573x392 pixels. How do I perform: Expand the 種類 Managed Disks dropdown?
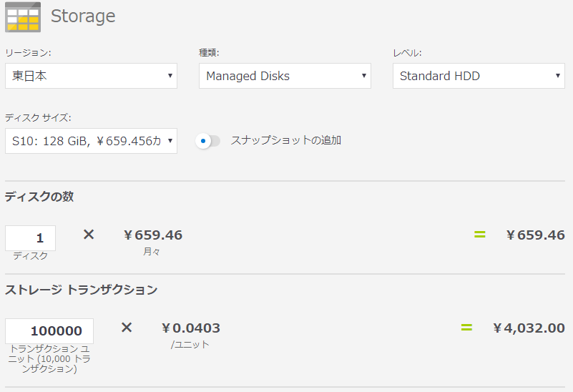click(x=285, y=76)
